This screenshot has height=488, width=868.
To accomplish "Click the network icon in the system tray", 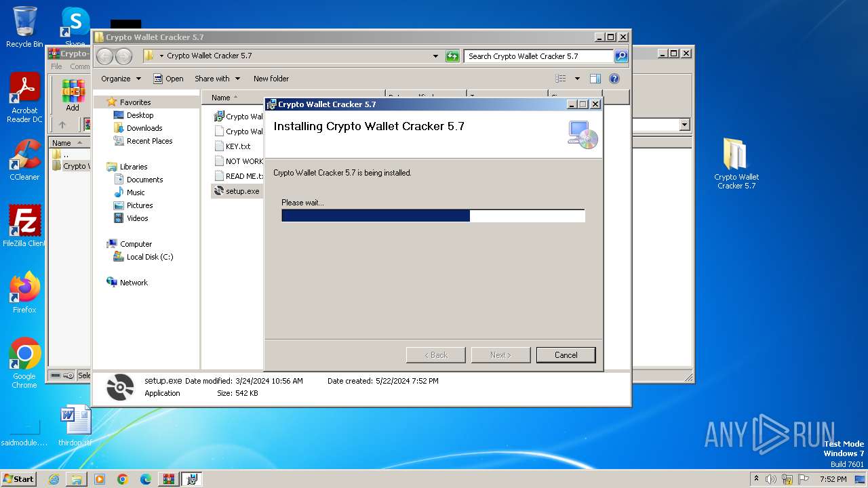I will point(787,479).
